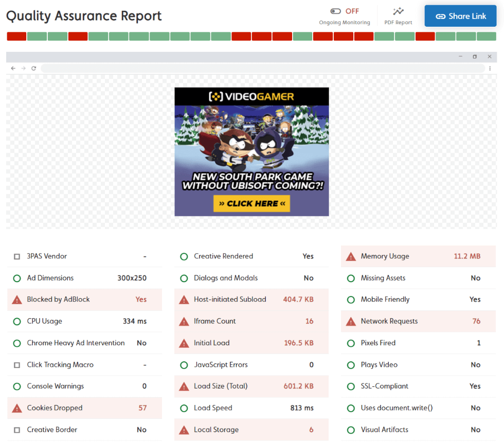This screenshot has height=444, width=504.
Task: Click the Host-initiated Subload warning icon
Action: 184,300
